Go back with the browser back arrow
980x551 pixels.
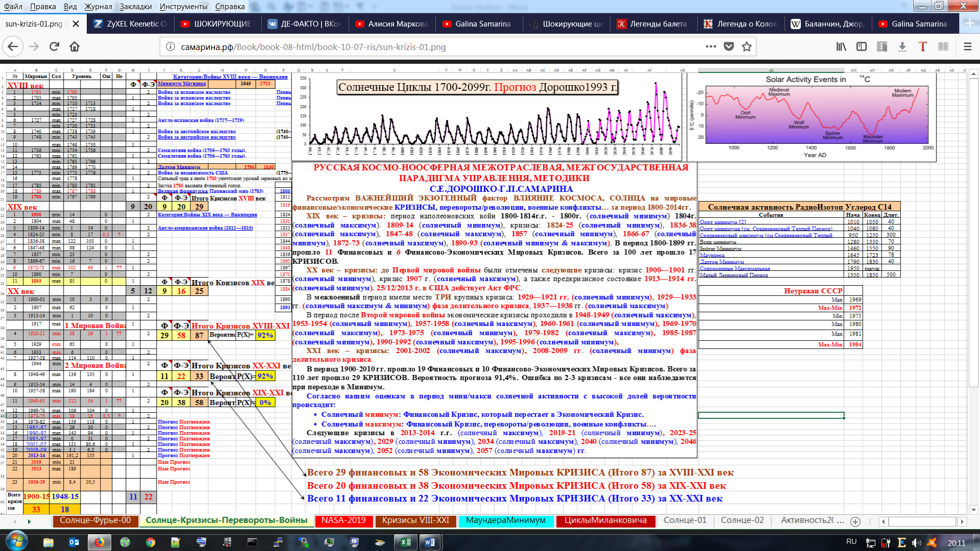(13, 46)
